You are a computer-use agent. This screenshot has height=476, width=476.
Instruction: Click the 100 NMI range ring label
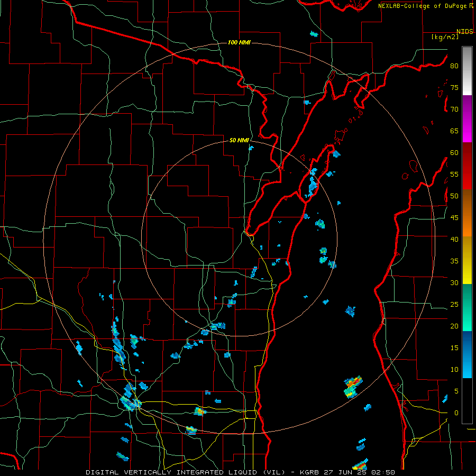(x=239, y=42)
